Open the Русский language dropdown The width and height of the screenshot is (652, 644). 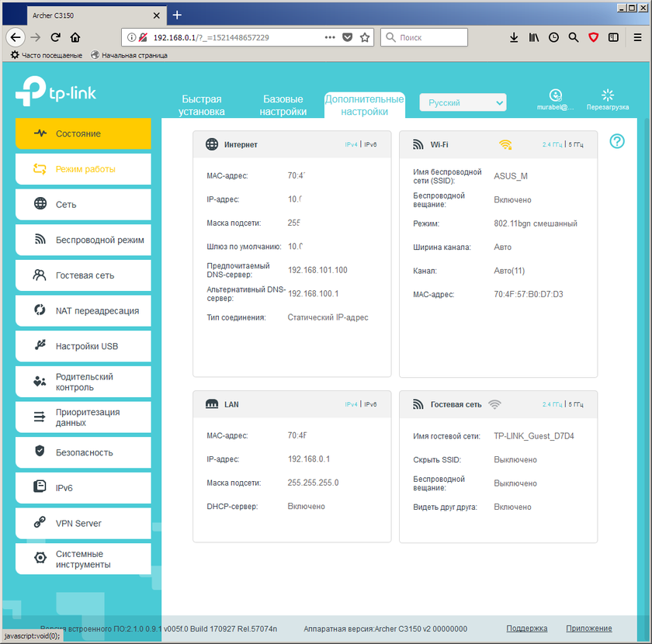(463, 102)
